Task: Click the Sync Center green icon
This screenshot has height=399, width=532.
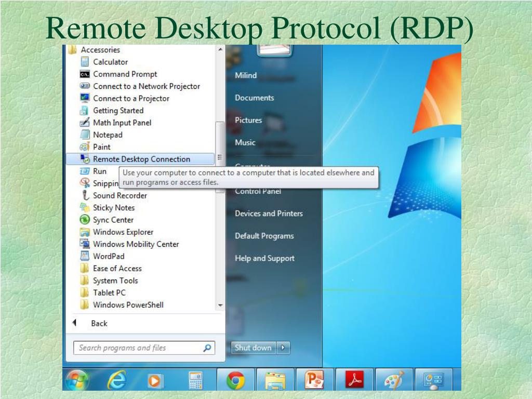Action: (85, 220)
